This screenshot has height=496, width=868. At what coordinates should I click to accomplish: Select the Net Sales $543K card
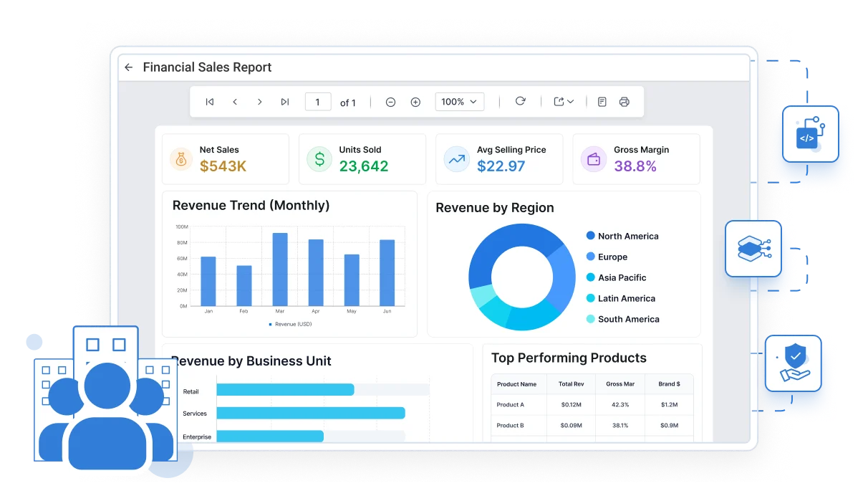(226, 159)
